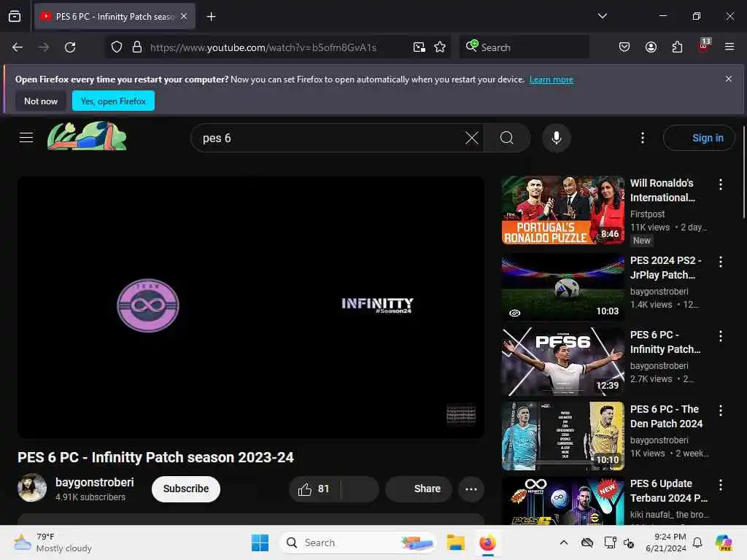Open tracking protection shield icon
The image size is (747, 560).
pyautogui.click(x=117, y=47)
